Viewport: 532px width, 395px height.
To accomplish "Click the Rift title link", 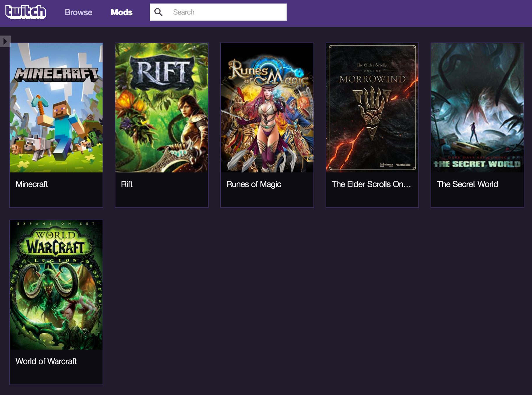I will pyautogui.click(x=127, y=184).
